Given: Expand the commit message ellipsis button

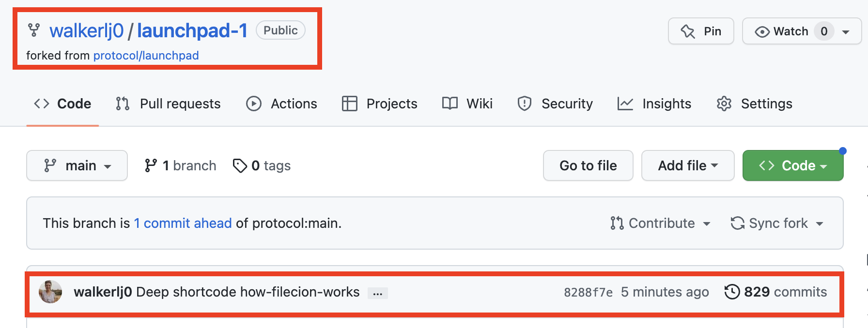Looking at the screenshot, I should [x=378, y=293].
